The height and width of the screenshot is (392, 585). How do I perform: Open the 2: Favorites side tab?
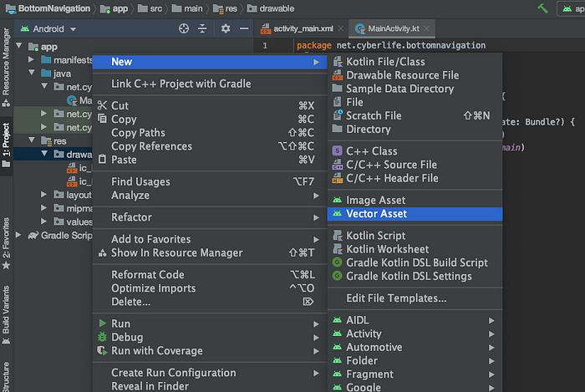pyautogui.click(x=6, y=243)
